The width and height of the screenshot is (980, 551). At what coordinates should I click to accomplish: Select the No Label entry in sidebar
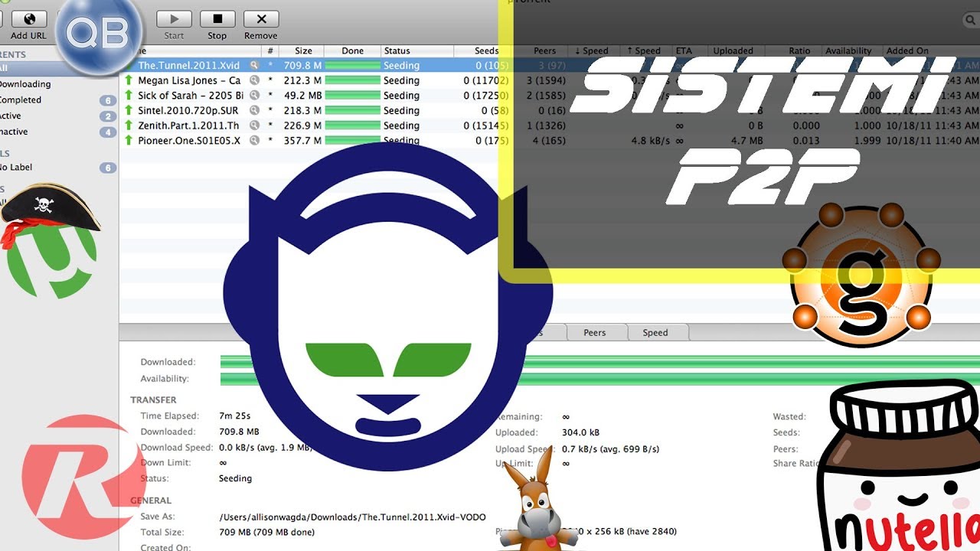(16, 167)
